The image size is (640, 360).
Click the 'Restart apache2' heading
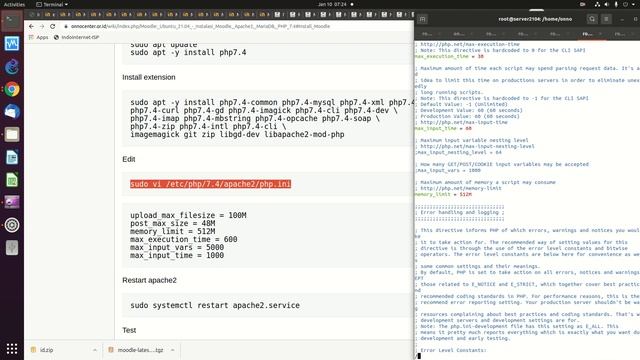coord(149,280)
